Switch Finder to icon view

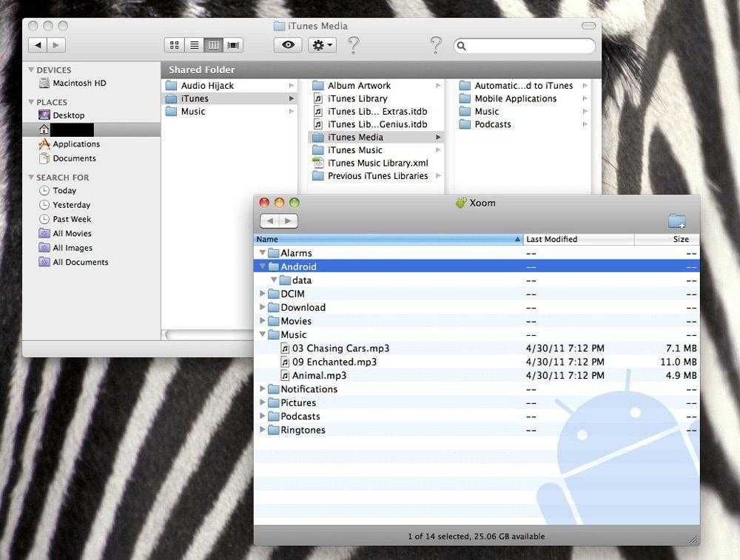point(175,45)
